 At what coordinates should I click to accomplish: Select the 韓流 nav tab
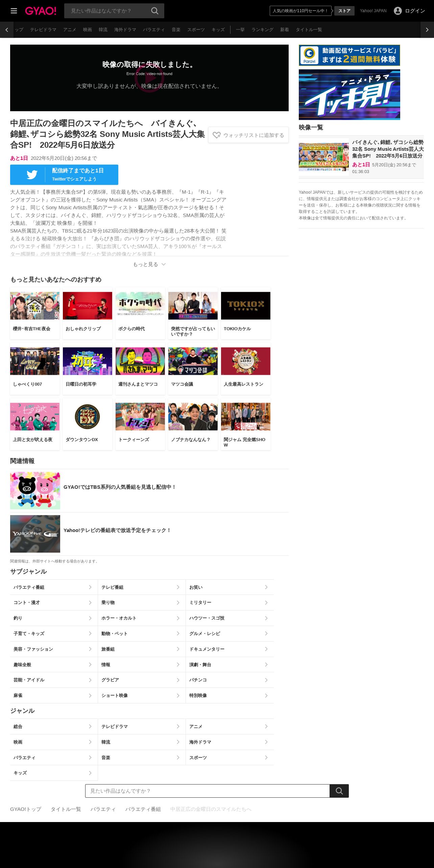tap(103, 30)
